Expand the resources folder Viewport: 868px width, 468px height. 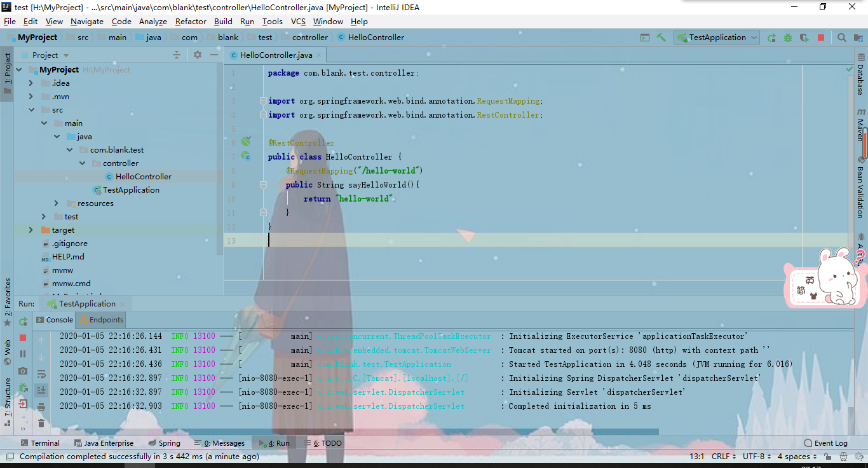point(57,203)
